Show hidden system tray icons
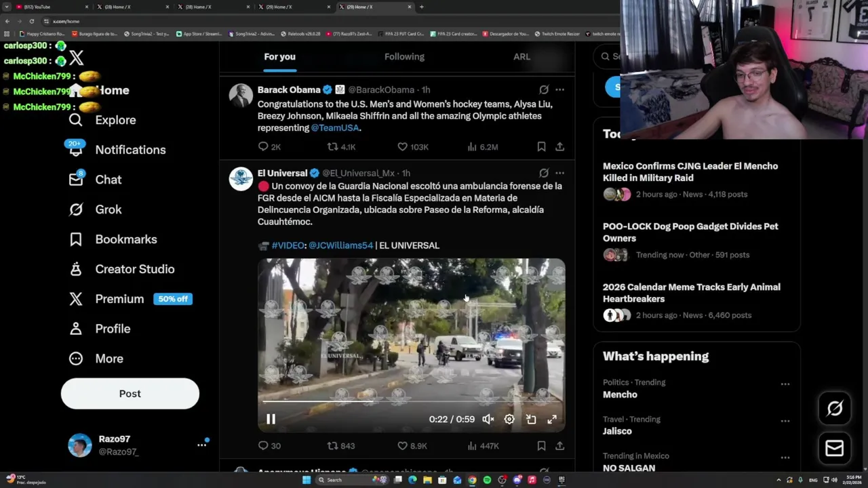 [x=778, y=480]
